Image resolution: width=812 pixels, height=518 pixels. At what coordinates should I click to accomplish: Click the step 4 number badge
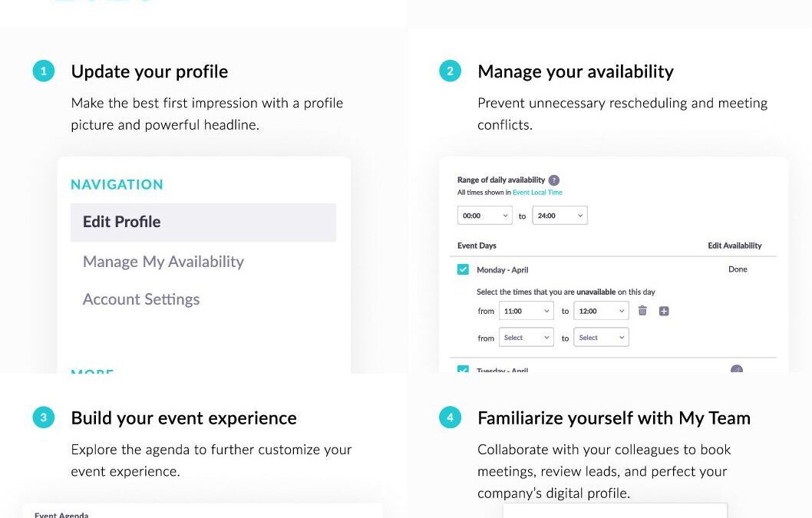tap(450, 417)
